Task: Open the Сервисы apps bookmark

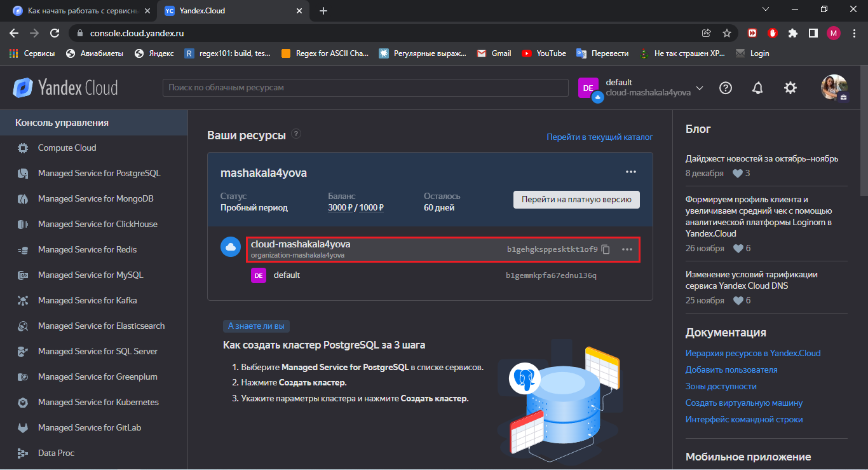Action: point(32,53)
